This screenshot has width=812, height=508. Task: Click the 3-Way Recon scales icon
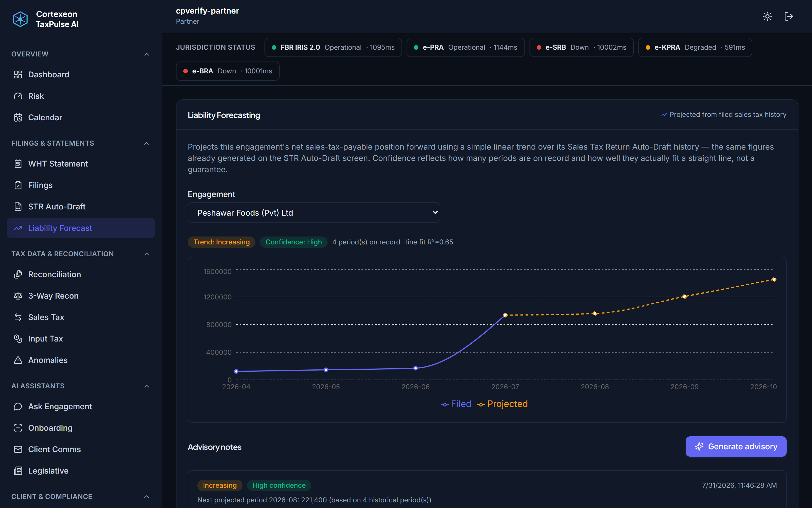[x=18, y=296]
